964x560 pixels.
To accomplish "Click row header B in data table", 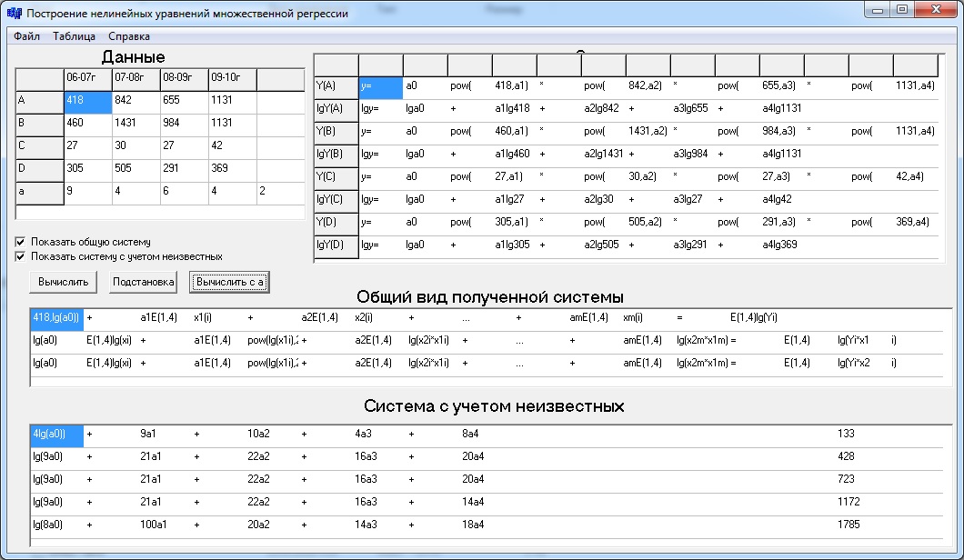I will (x=40, y=125).
